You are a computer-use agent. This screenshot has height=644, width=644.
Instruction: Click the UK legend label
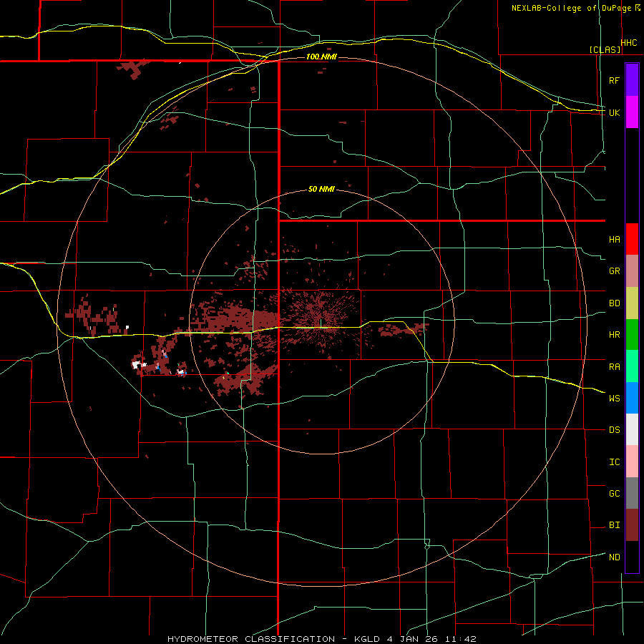pyautogui.click(x=614, y=112)
